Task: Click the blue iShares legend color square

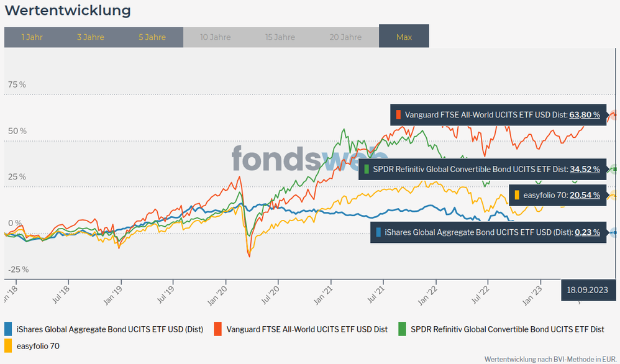Action: coord(8,329)
